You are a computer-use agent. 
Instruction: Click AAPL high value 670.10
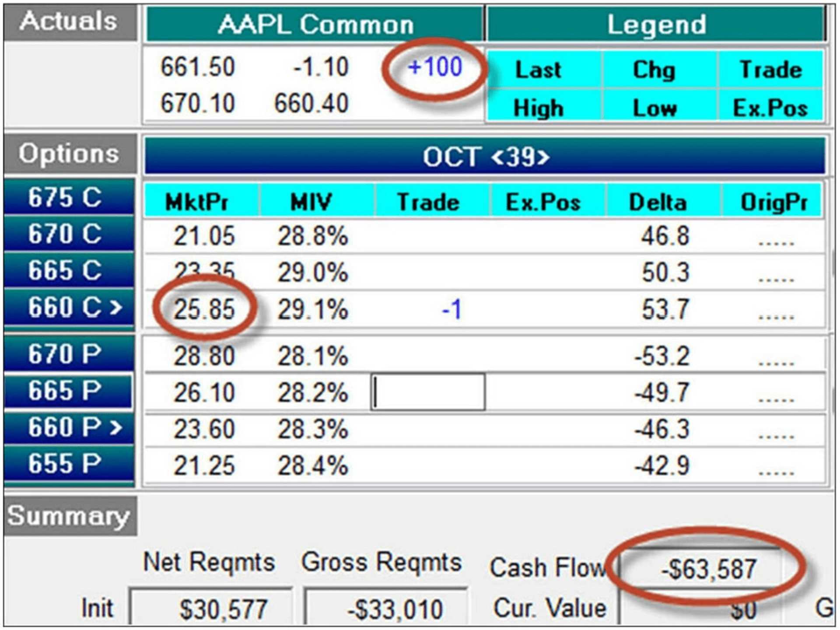point(198,104)
